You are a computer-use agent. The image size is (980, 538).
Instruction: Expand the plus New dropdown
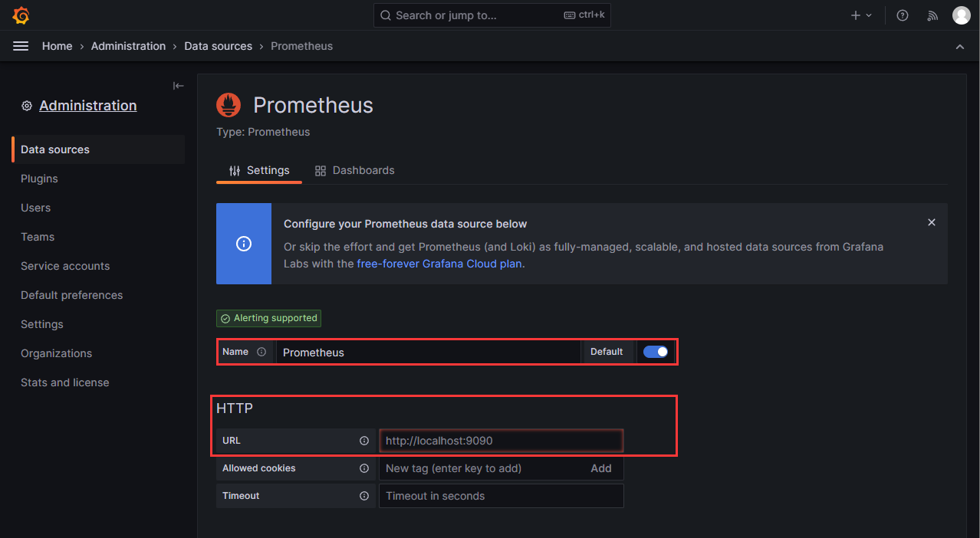[861, 15]
